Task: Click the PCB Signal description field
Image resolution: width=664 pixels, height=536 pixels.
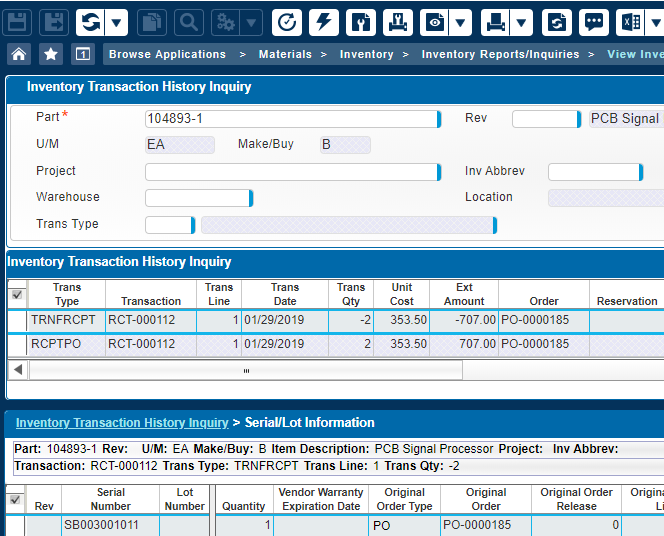Action: click(x=627, y=119)
